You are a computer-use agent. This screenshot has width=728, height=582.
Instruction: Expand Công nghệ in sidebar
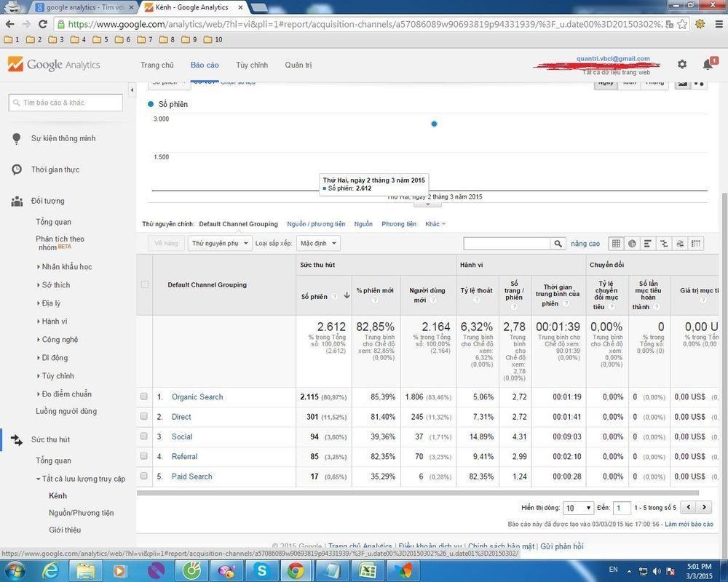click(58, 340)
